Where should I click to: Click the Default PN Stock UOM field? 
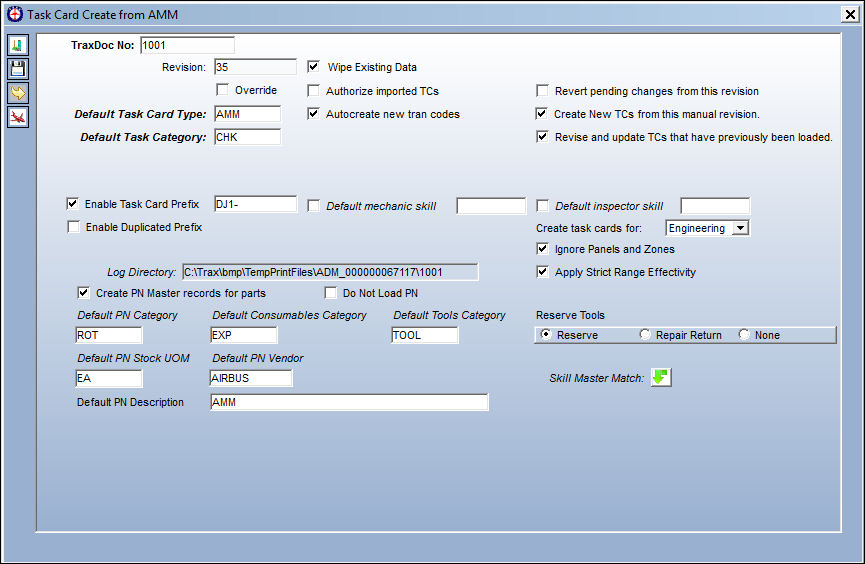coord(109,378)
